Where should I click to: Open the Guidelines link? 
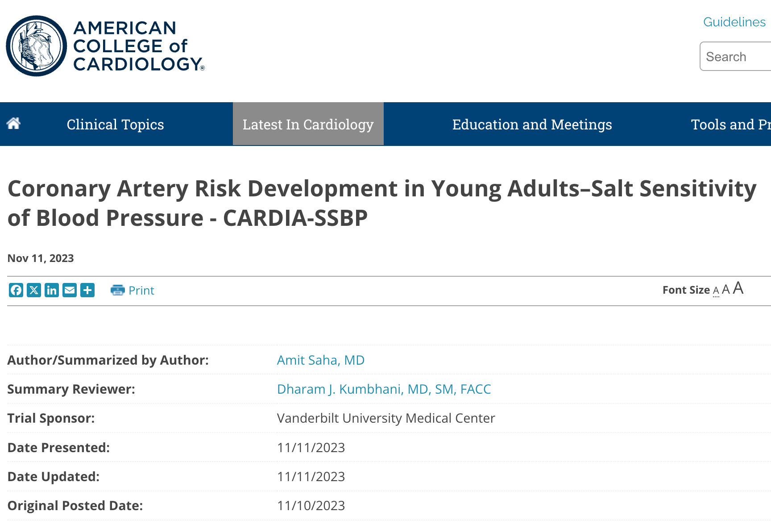tap(734, 22)
